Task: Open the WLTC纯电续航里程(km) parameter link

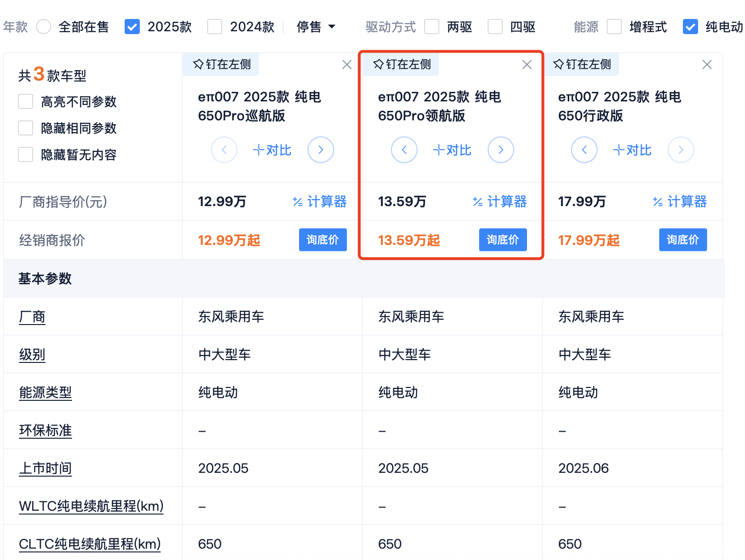Action: click(x=91, y=506)
